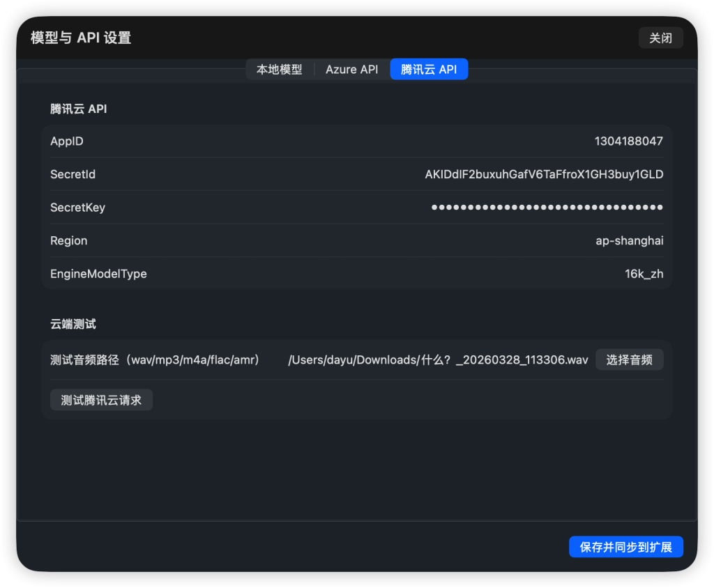Click the test audio path text field
This screenshot has width=714, height=588.
pos(438,360)
